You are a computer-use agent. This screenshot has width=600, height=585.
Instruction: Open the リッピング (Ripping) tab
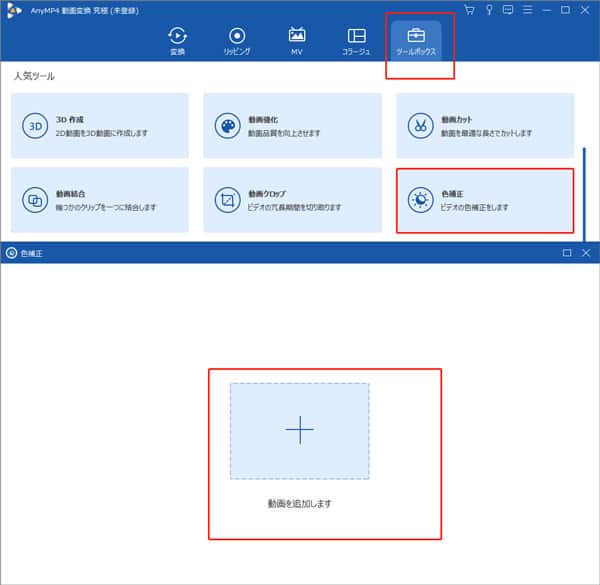[237, 41]
